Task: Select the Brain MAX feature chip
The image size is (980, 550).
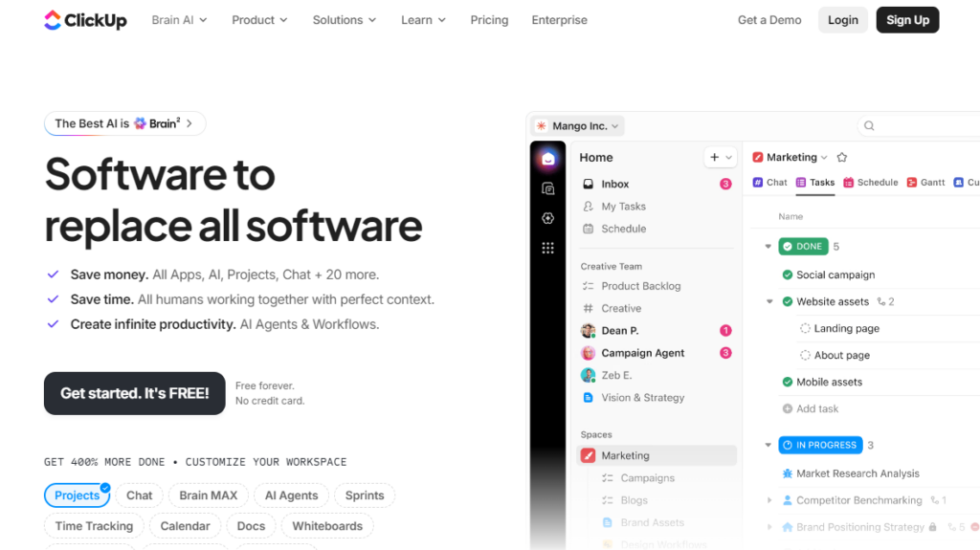Action: click(208, 495)
